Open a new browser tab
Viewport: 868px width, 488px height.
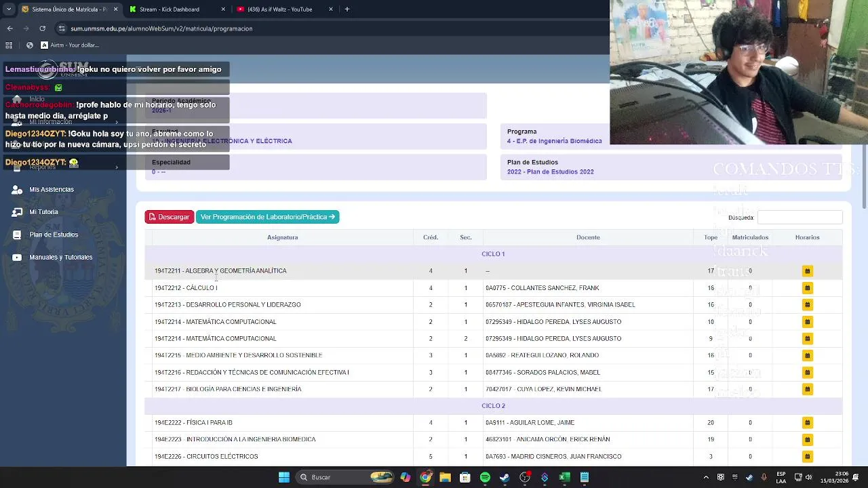point(347,9)
